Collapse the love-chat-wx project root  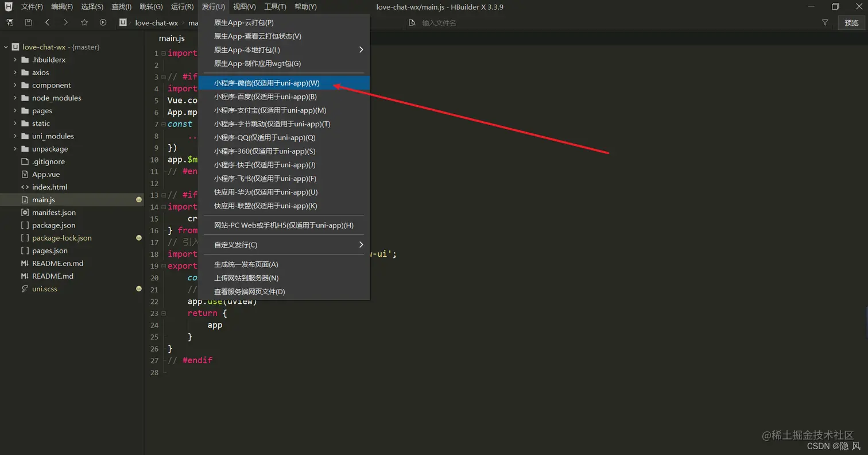pyautogui.click(x=6, y=47)
